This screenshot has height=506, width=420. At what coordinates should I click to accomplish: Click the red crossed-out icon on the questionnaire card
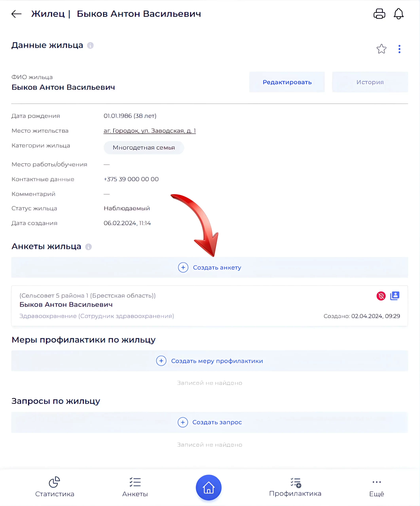(x=381, y=296)
